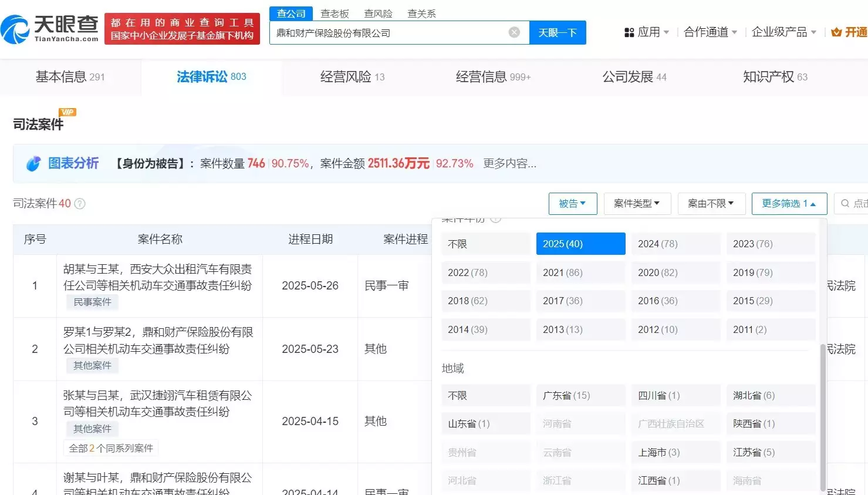Select the 2021 (86) year filter
The height and width of the screenshot is (495, 868).
point(581,272)
